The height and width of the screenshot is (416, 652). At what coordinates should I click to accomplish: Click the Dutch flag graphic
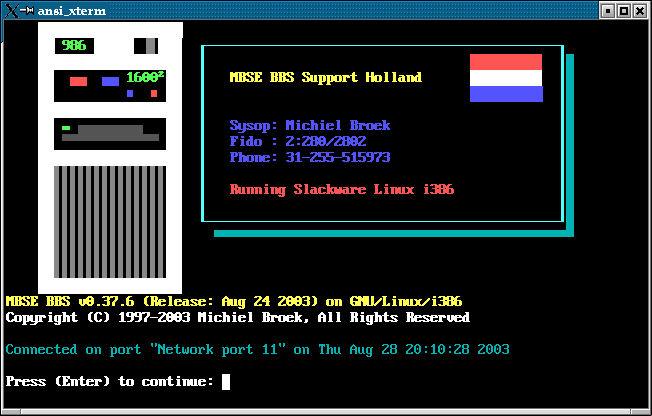[506, 78]
